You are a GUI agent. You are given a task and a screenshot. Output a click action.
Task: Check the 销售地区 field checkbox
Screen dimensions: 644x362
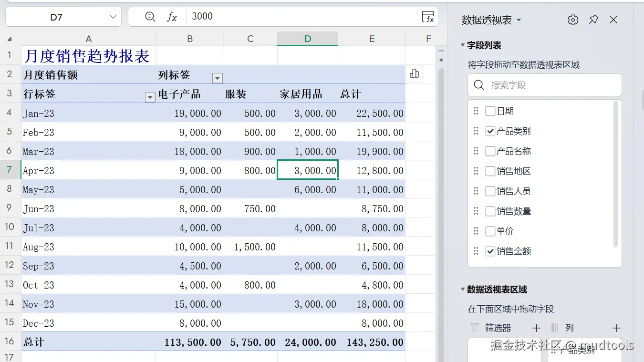[490, 171]
